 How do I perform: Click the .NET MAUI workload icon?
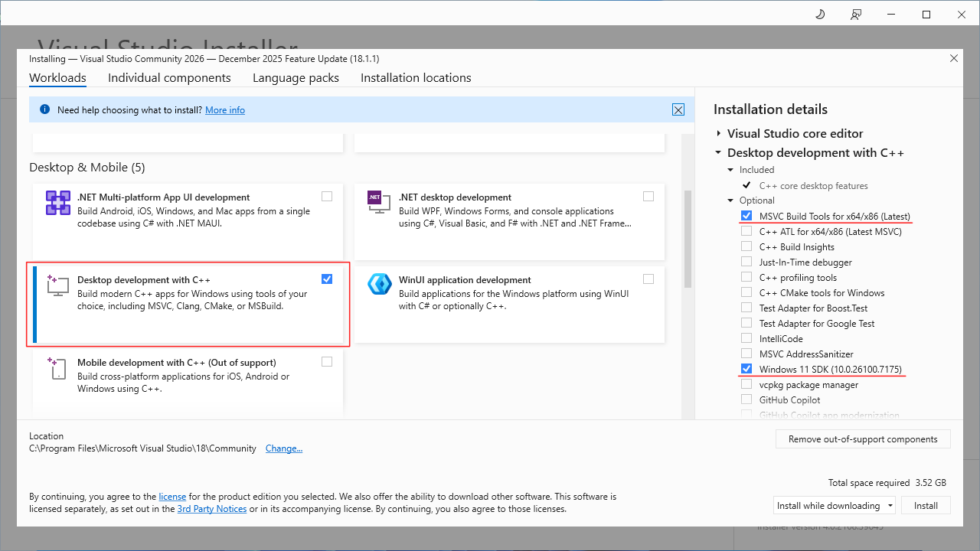click(x=58, y=204)
